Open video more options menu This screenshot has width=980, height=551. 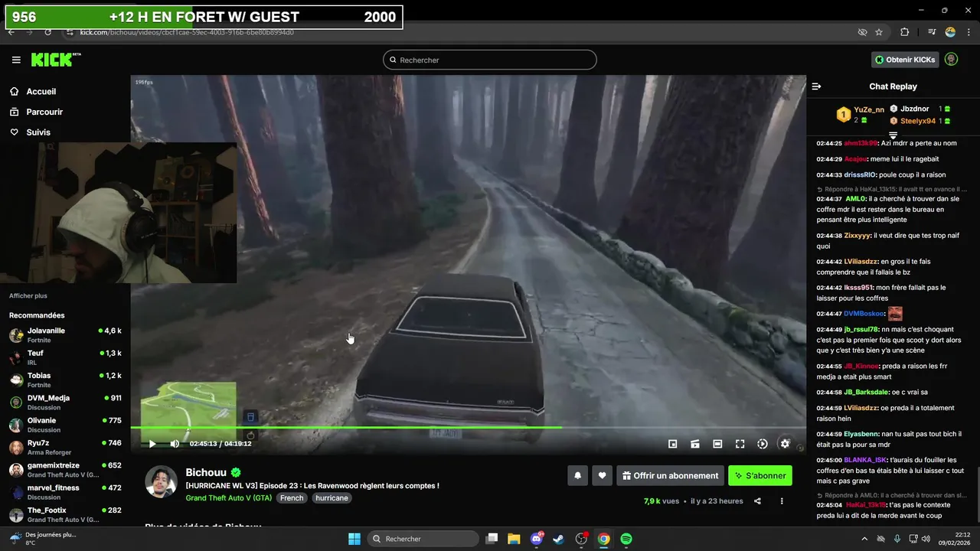click(x=782, y=501)
